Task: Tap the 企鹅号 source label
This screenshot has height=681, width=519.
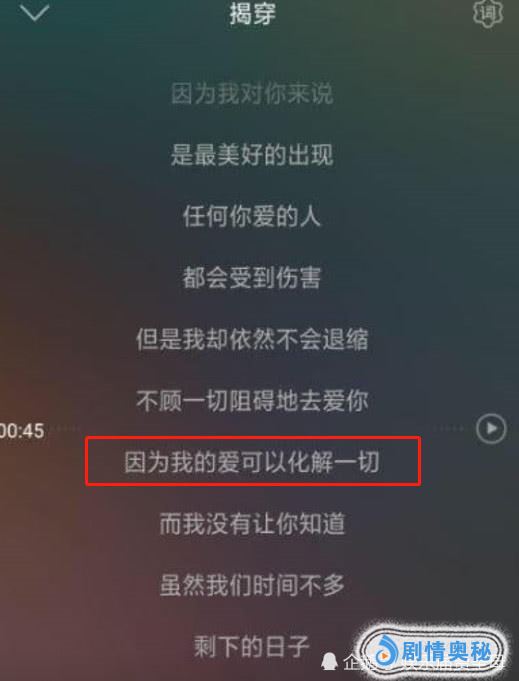Action: click(360, 663)
